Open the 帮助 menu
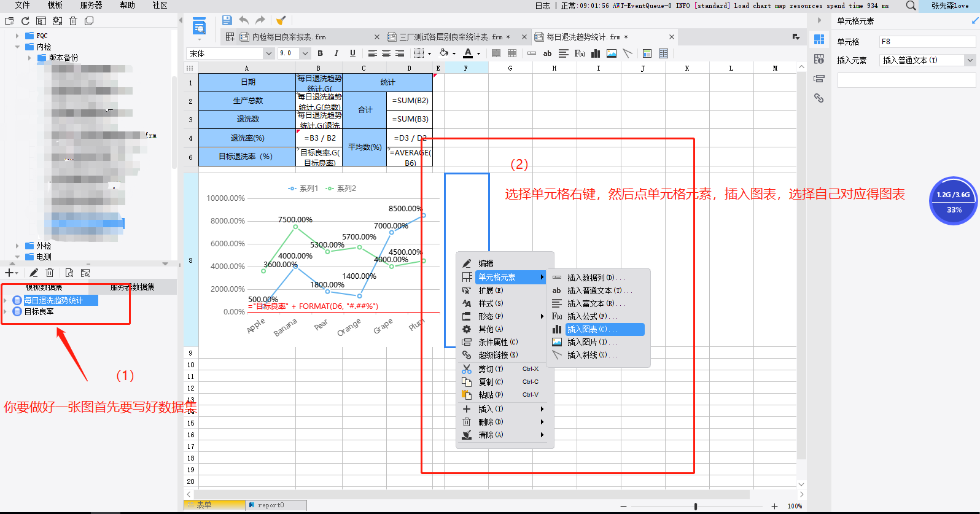Screen dimensions: 980x514 (x=127, y=5)
